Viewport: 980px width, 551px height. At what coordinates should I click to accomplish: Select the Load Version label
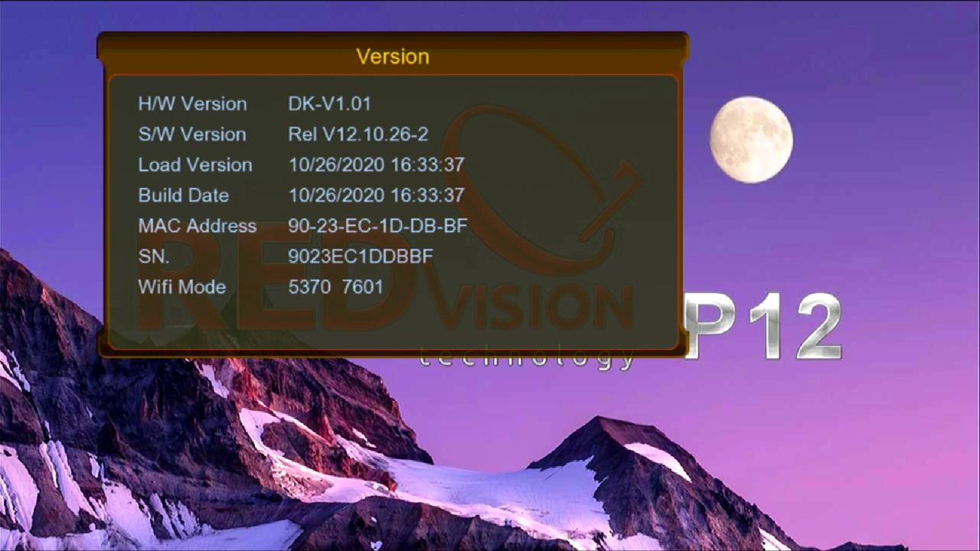point(194,165)
